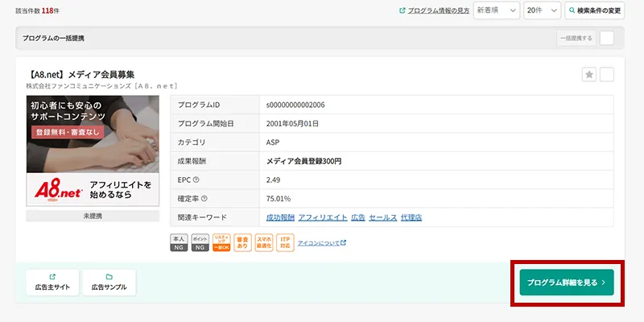Click the A8.net banner thumbnail image
Image resolution: width=644 pixels, height=322 pixels.
[93, 151]
